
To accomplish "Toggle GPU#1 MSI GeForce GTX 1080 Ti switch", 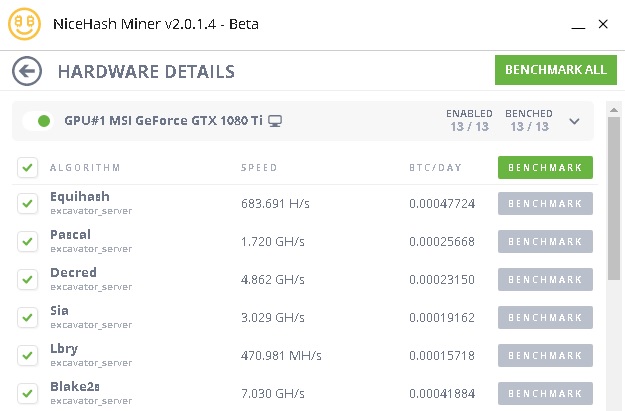I will [38, 121].
